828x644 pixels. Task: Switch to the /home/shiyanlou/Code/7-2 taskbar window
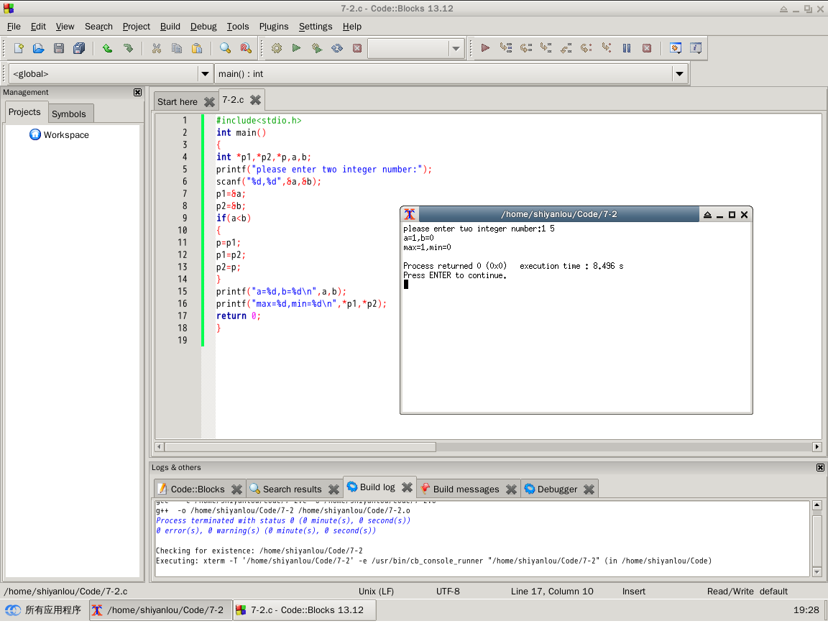(161, 610)
